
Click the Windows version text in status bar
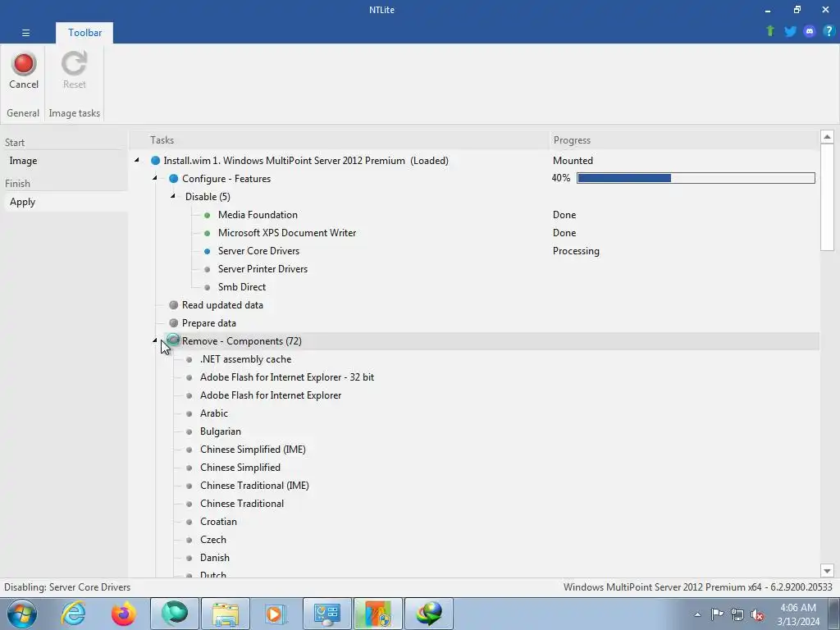(x=697, y=587)
